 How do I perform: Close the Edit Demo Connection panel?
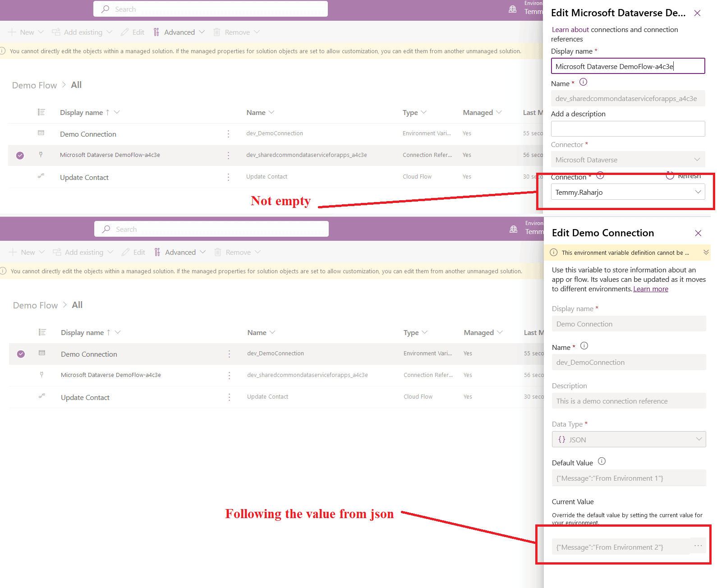coord(698,233)
